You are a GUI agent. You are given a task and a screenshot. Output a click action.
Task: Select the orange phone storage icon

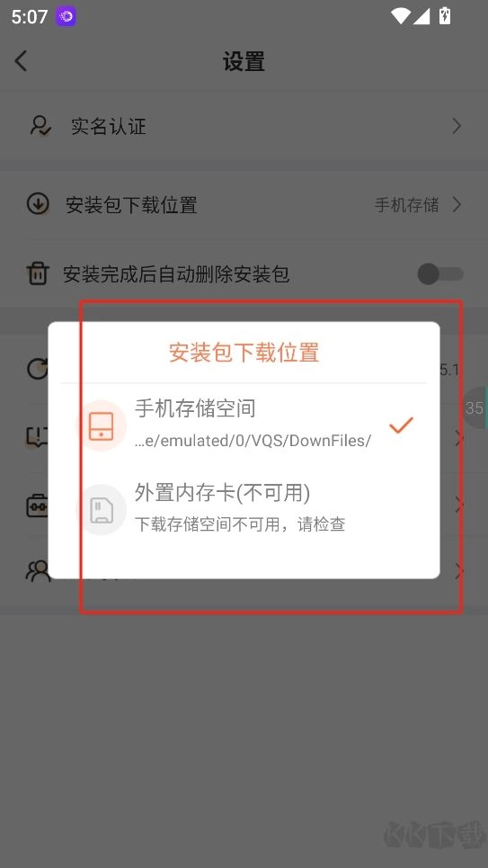[101, 425]
